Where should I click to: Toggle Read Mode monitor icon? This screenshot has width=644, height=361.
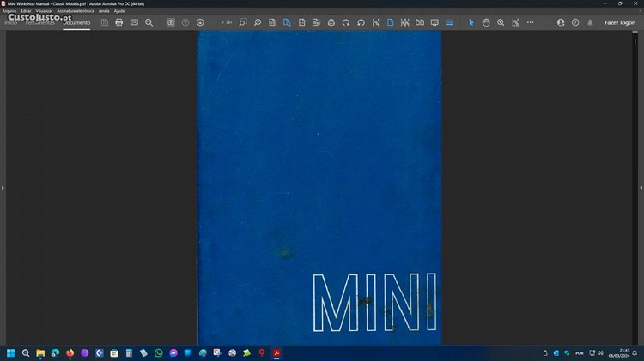click(x=434, y=22)
